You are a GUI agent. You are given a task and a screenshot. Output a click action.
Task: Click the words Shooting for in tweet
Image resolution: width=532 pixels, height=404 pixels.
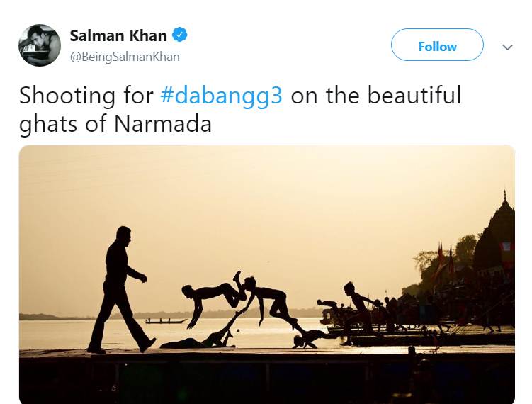point(77,96)
